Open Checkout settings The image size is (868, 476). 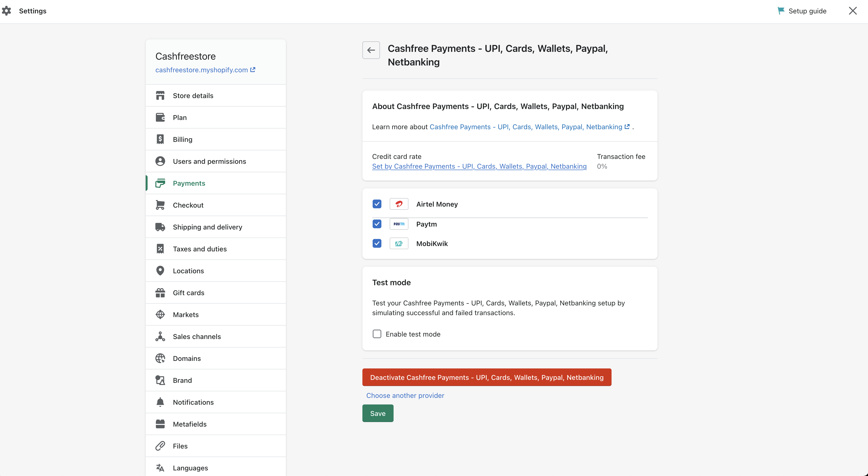pyautogui.click(x=216, y=205)
